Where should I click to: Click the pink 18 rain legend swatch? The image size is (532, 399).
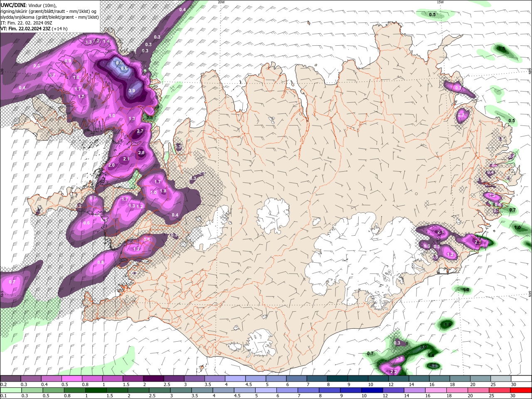457,390
